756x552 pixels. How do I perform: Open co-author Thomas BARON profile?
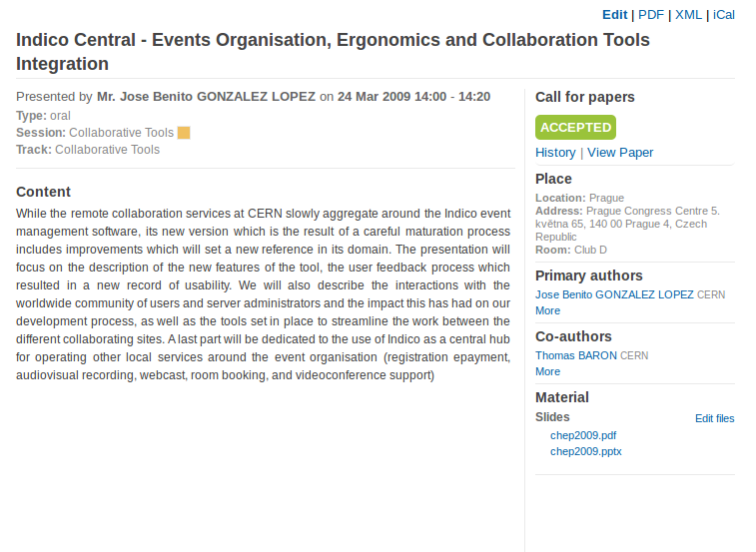[575, 355]
